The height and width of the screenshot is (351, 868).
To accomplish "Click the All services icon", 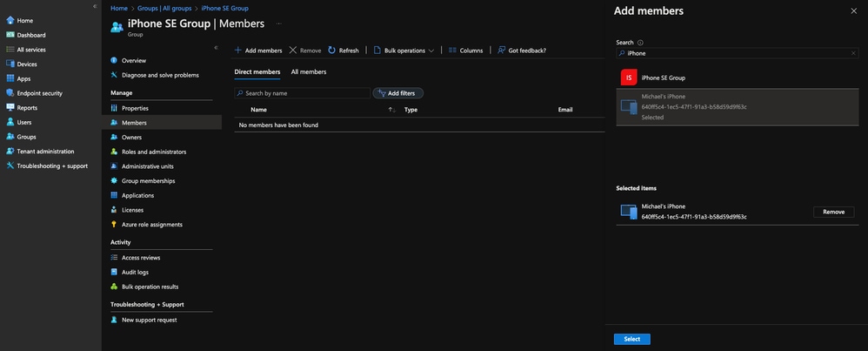I will coord(10,50).
